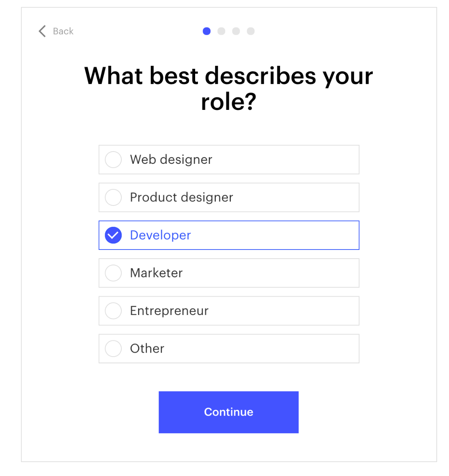449x476 pixels.
Task: Select the Entrepreneur radio circle
Action: coord(113,311)
